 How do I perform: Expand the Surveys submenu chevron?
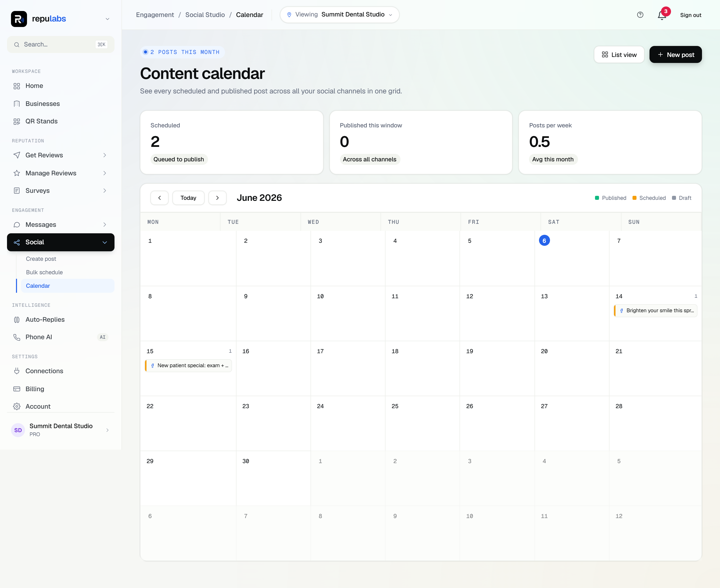point(105,191)
